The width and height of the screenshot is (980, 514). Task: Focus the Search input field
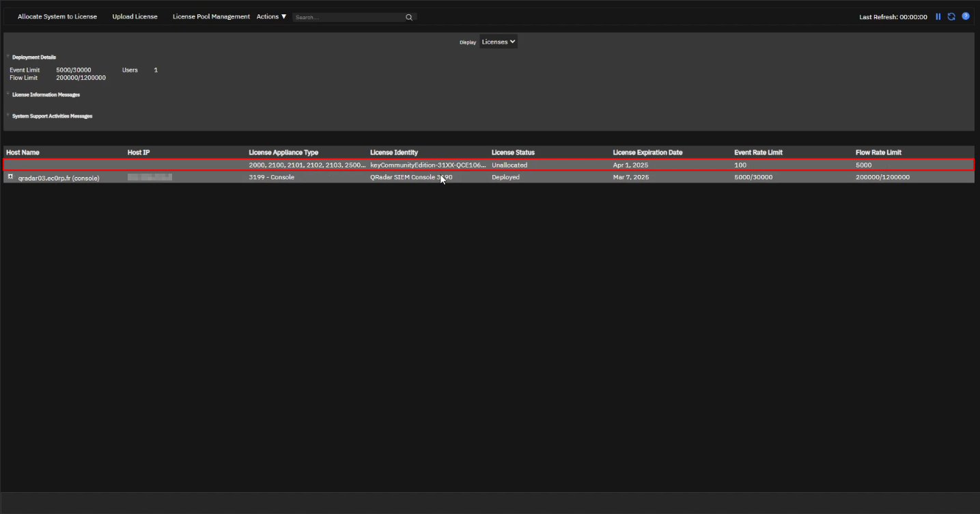click(x=349, y=17)
